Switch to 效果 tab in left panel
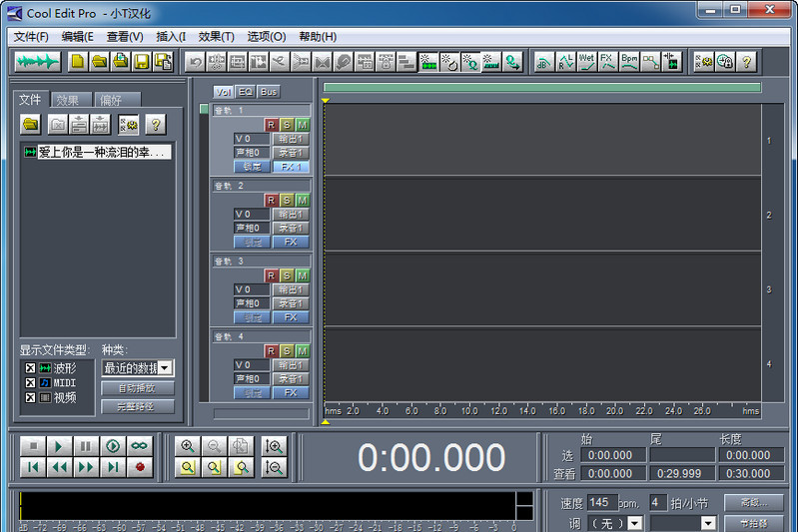 [69, 100]
